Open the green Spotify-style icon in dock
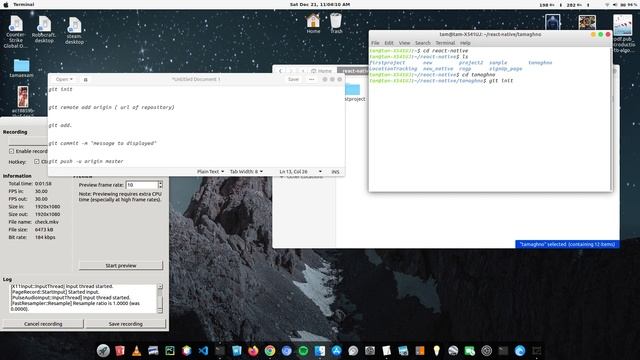This screenshot has height=360, width=640. click(303, 351)
